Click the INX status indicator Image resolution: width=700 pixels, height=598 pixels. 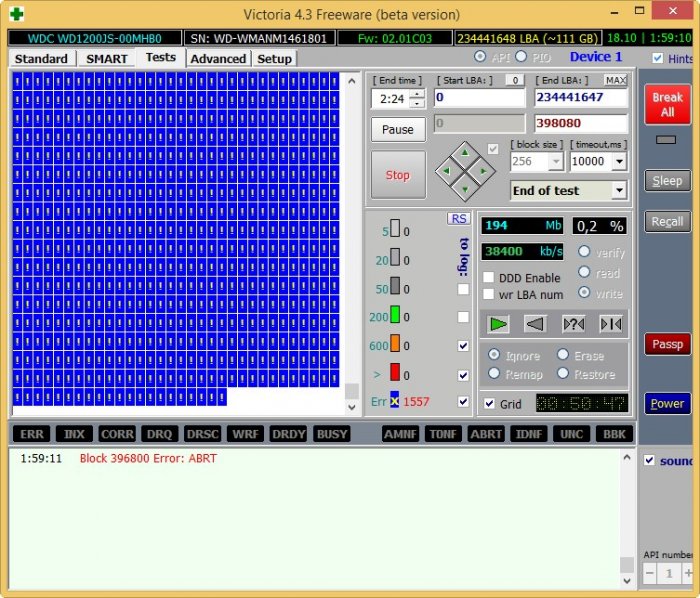tap(74, 434)
